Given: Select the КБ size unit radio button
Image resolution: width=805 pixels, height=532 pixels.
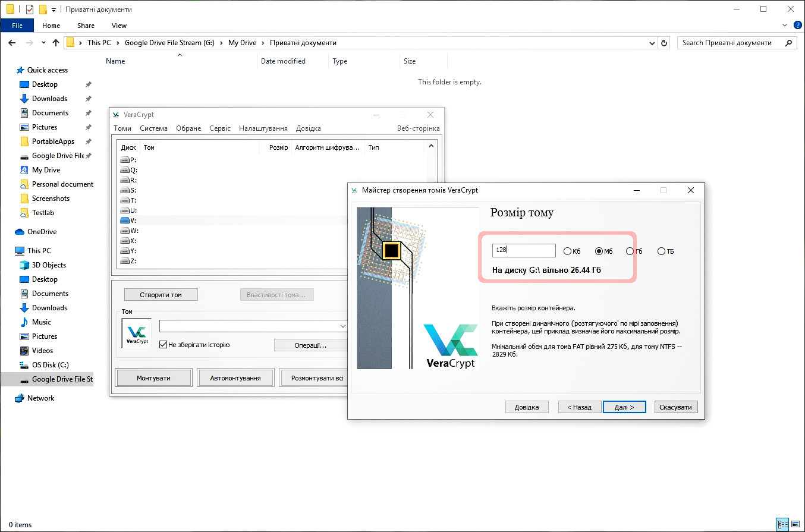Looking at the screenshot, I should (x=567, y=251).
